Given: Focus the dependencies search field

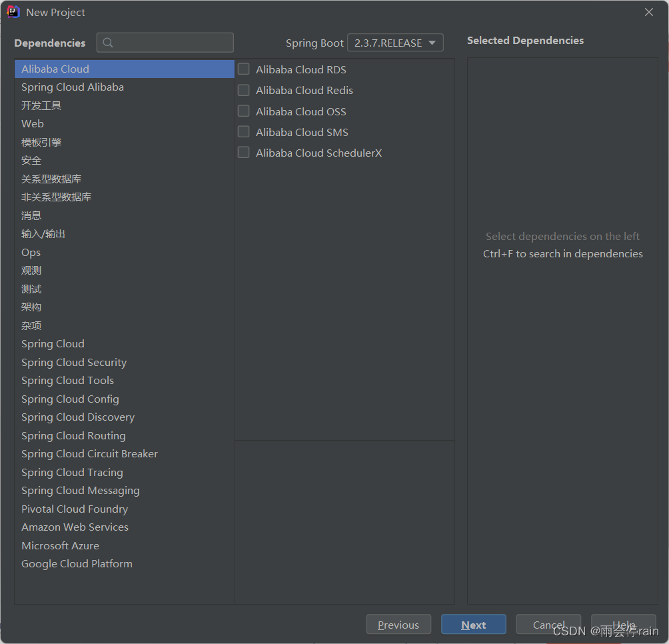Looking at the screenshot, I should point(165,43).
